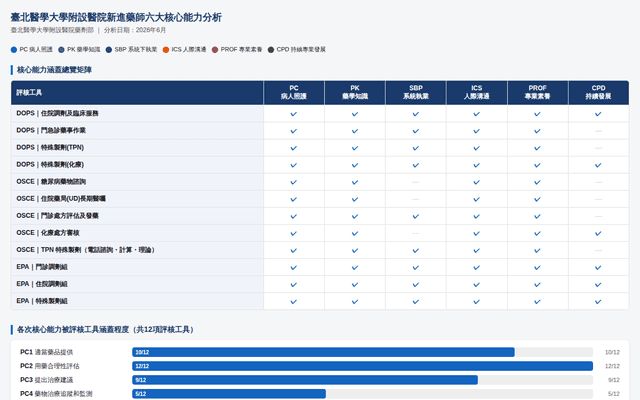This screenshot has height=400, width=640.
Task: Click the 9/12 value right of PC3 bar
Action: 614,380
